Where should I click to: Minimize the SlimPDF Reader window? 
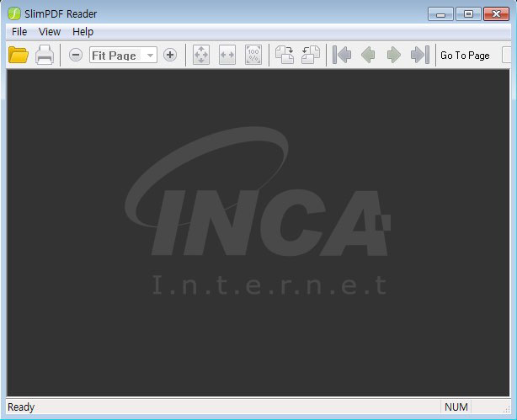[441, 14]
